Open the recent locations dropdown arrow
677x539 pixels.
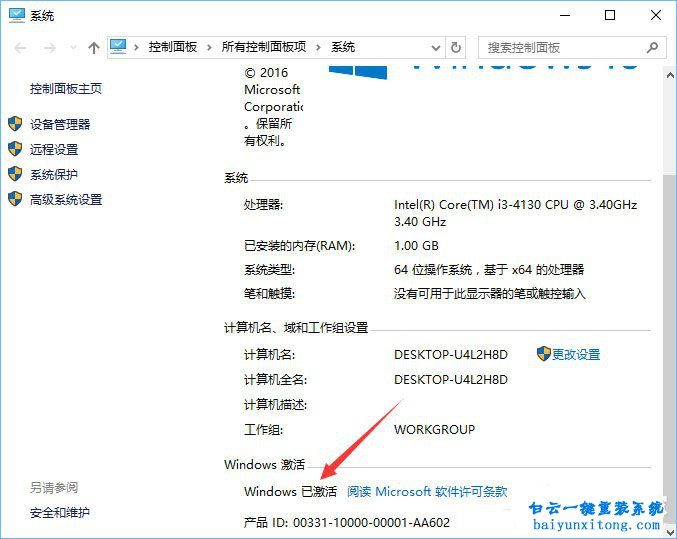point(73,48)
